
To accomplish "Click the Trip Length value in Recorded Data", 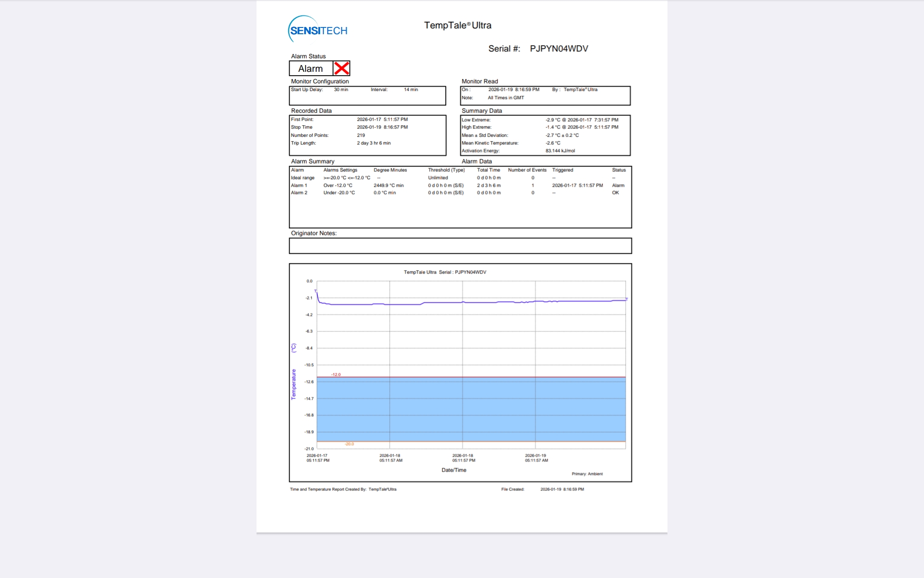I will 373,143.
